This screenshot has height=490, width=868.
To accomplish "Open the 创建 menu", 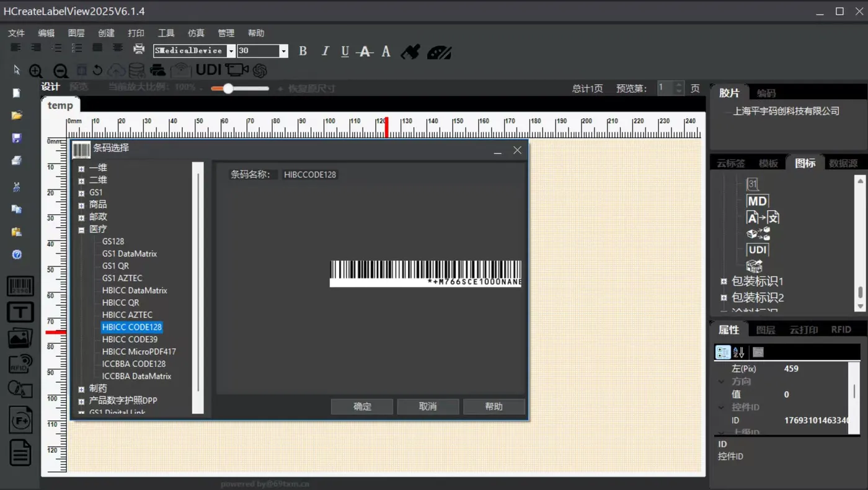I will (106, 33).
